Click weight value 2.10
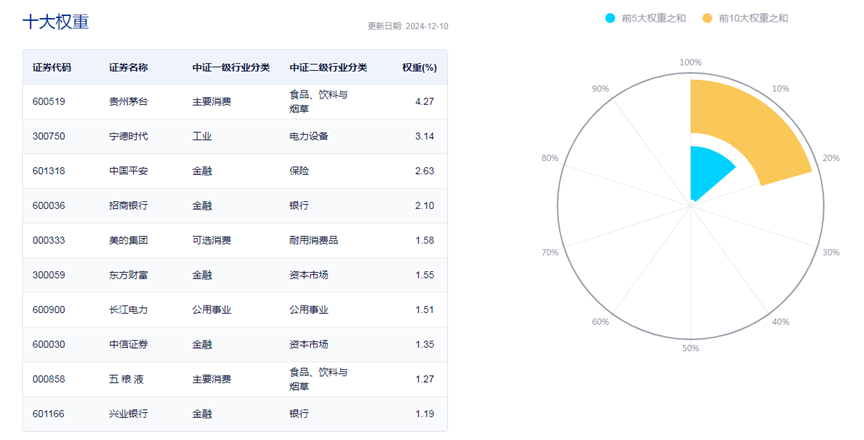 tap(424, 205)
